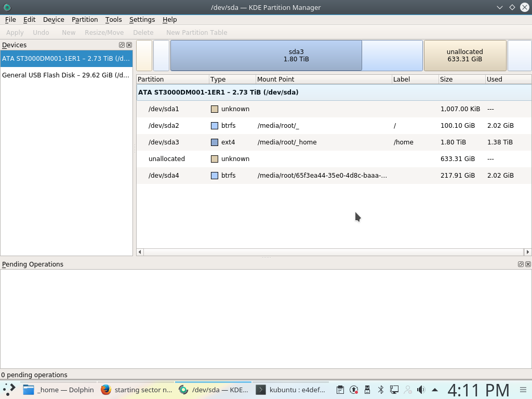Switch to the kubuntu terminal taskbar window
The height and width of the screenshot is (399, 532).
pyautogui.click(x=291, y=390)
